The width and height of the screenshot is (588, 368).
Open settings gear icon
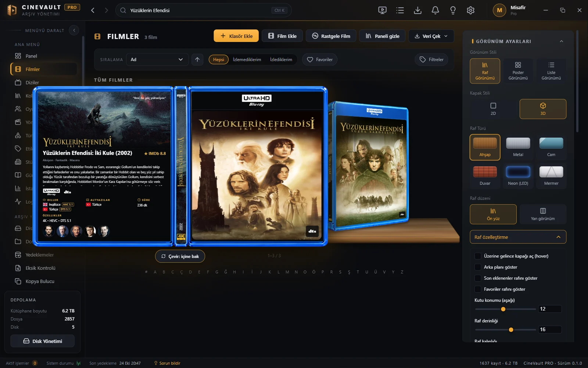470,10
